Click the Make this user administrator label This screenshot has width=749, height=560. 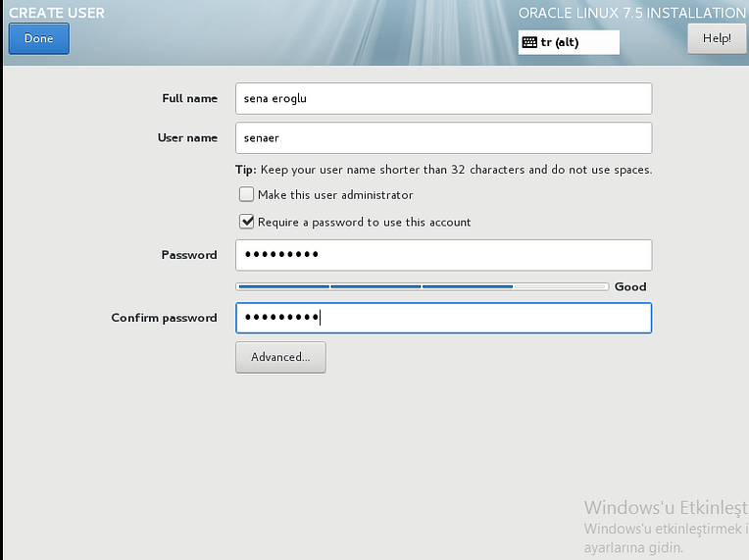pyautogui.click(x=335, y=194)
